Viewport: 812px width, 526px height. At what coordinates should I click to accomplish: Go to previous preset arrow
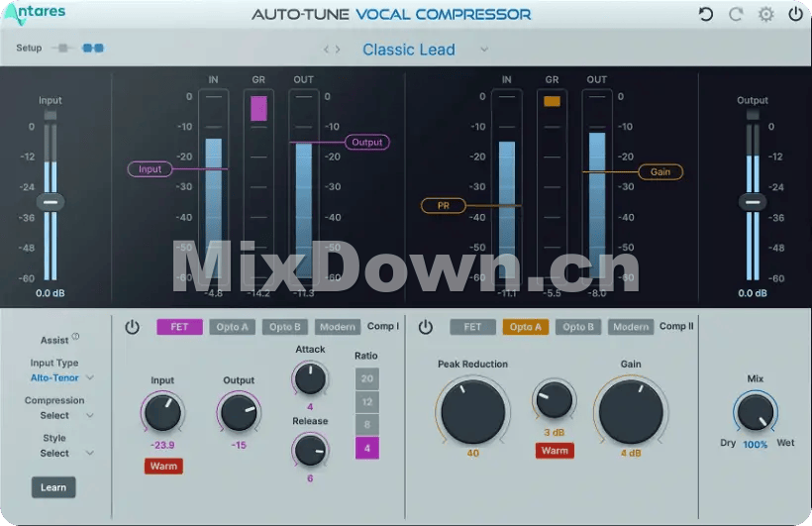326,50
